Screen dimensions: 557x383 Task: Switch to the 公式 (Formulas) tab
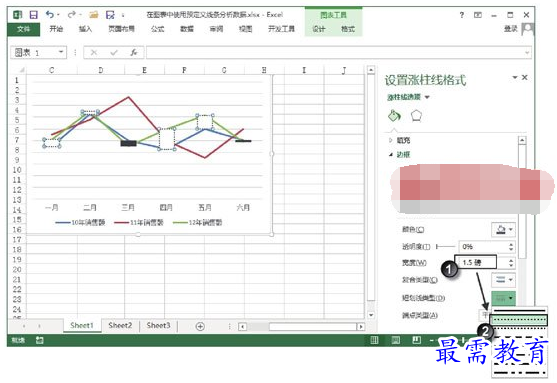point(157,29)
